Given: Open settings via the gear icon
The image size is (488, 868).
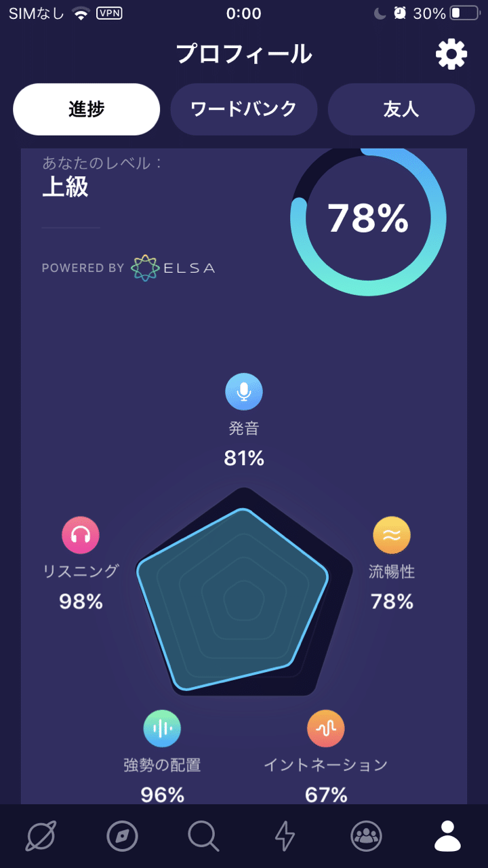Looking at the screenshot, I should [x=451, y=54].
